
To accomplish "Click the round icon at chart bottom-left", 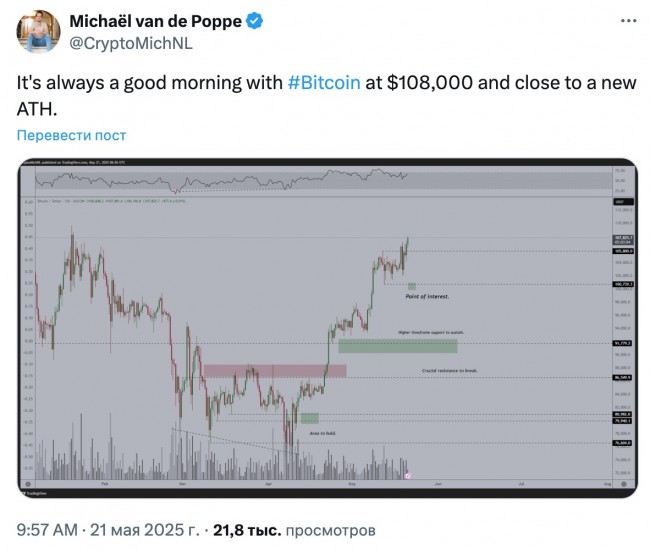I will pos(28,484).
